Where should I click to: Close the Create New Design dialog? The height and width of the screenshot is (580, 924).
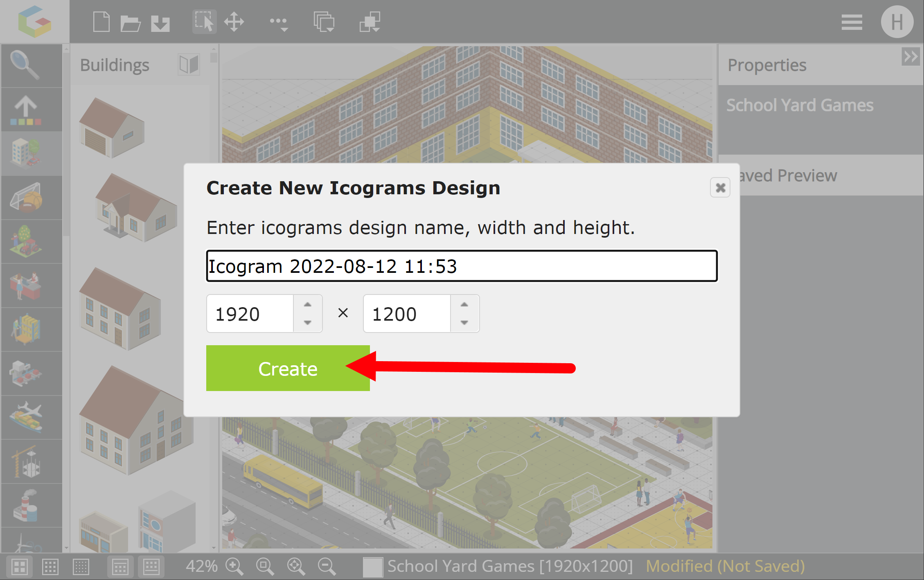point(720,188)
